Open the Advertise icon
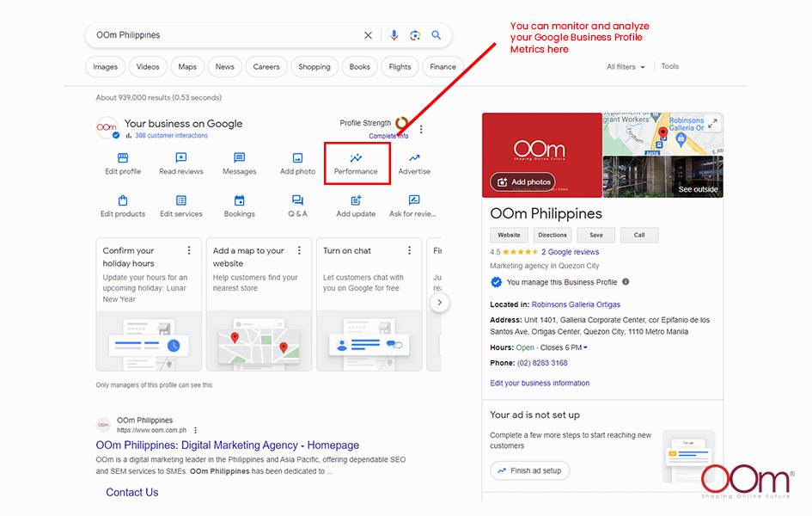Image resolution: width=812 pixels, height=516 pixels. (414, 158)
